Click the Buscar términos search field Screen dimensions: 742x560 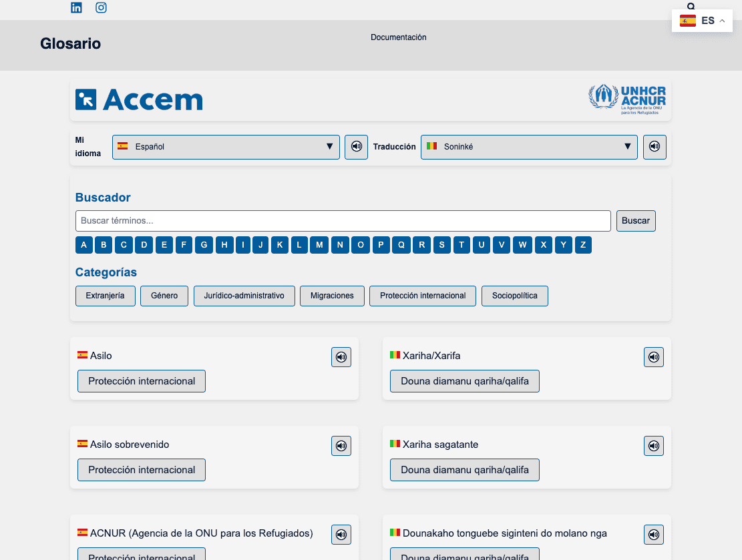pos(343,221)
